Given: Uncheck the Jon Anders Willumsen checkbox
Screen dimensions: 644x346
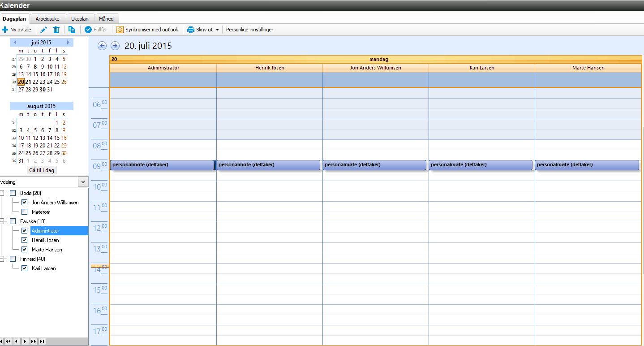Looking at the screenshot, I should point(25,203).
